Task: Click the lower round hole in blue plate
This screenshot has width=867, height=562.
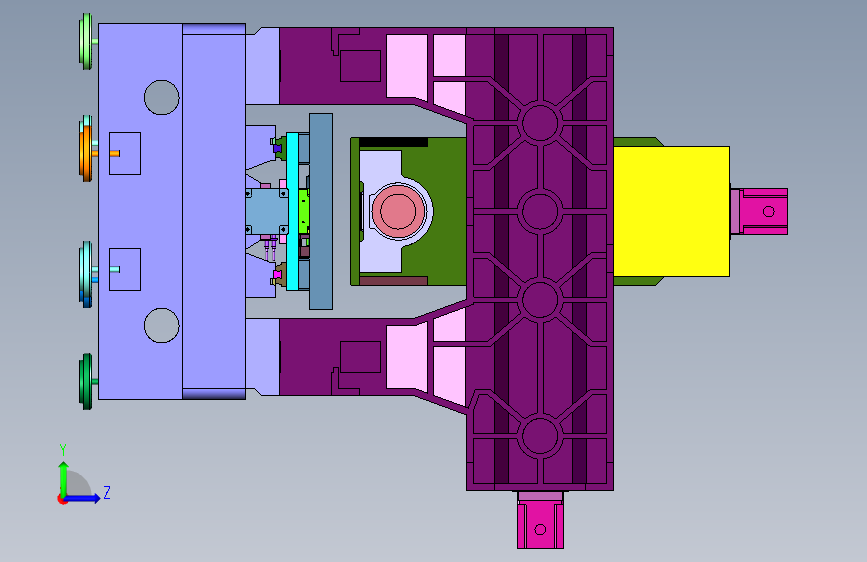Action: (161, 325)
